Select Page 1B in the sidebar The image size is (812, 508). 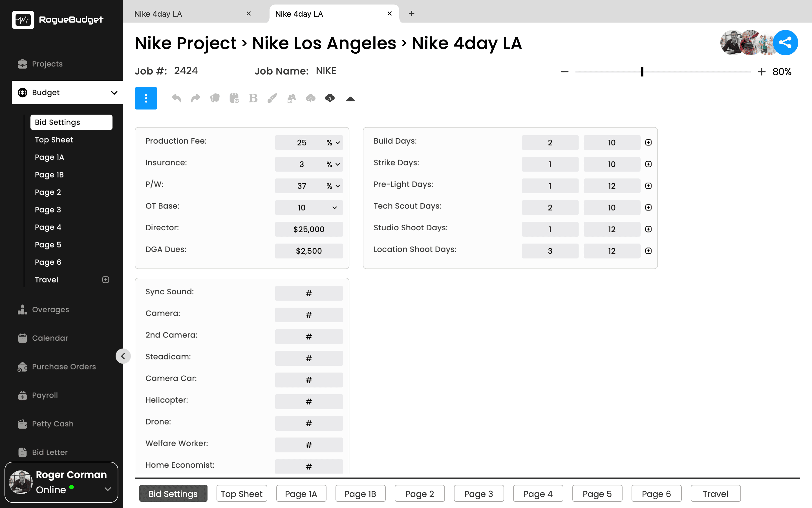click(x=49, y=175)
